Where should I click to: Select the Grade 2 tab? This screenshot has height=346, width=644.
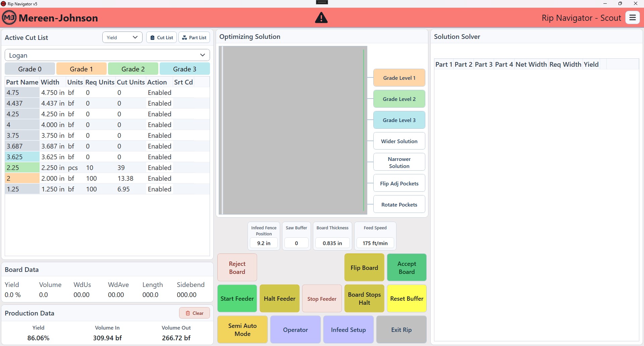pyautogui.click(x=133, y=69)
